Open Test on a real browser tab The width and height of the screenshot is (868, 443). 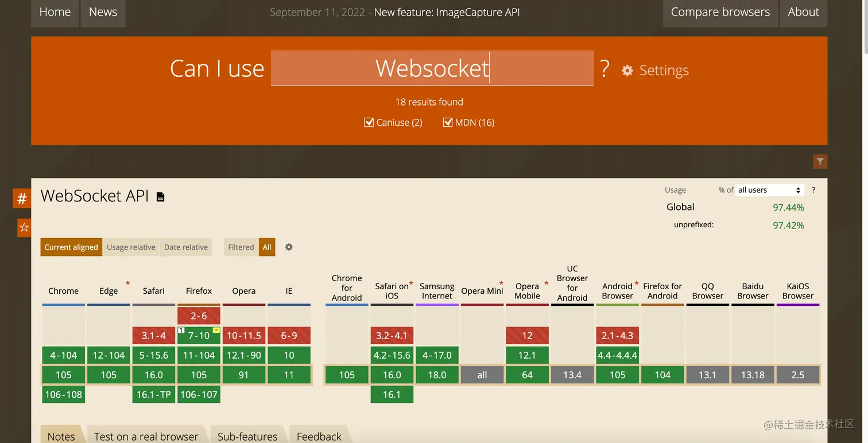146,436
